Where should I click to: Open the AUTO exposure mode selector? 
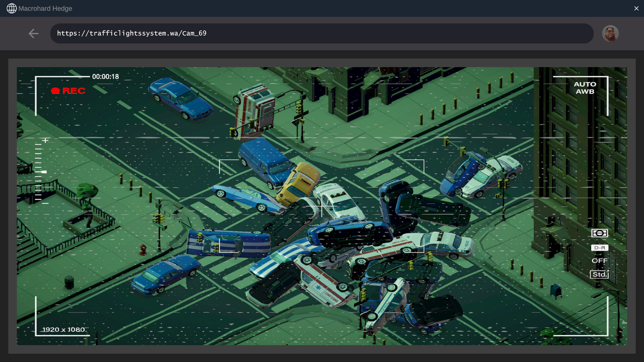(586, 84)
